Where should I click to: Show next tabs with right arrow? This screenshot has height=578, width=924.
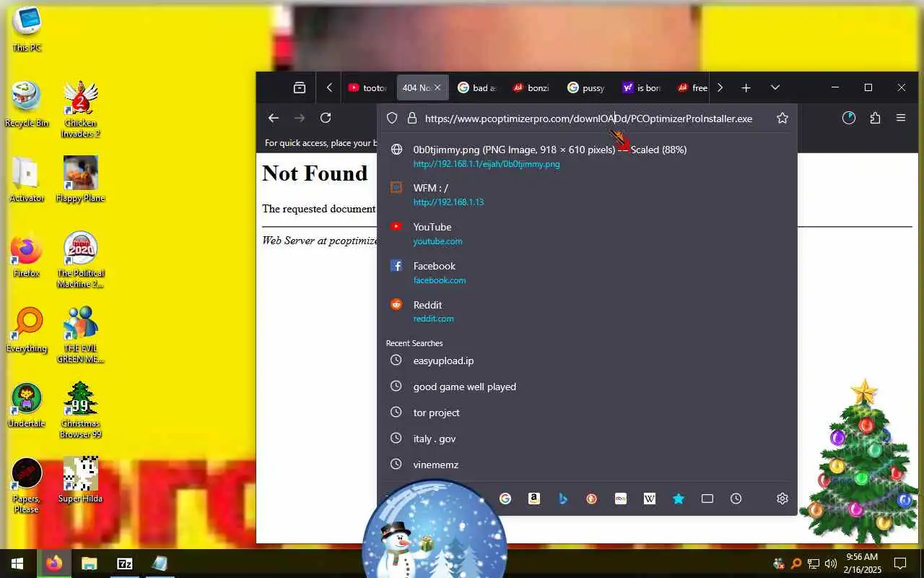[x=720, y=87]
